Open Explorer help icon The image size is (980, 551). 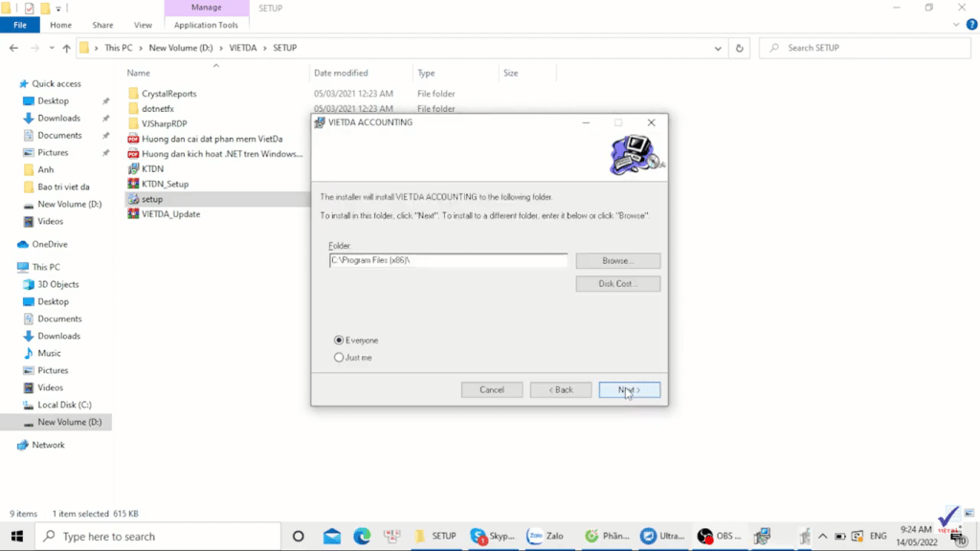point(972,25)
